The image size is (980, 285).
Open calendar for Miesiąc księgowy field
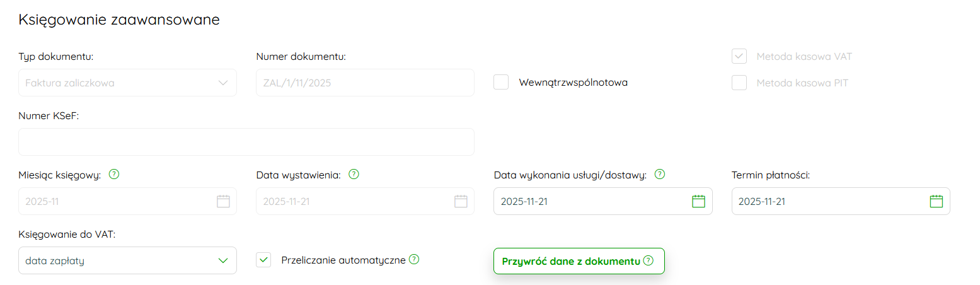pos(223,202)
